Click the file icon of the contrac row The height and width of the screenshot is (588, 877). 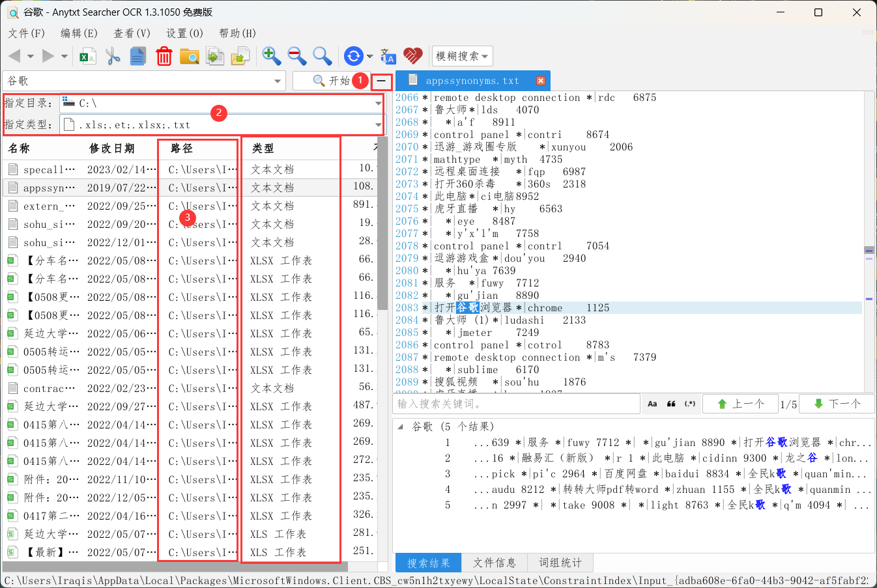click(x=12, y=388)
